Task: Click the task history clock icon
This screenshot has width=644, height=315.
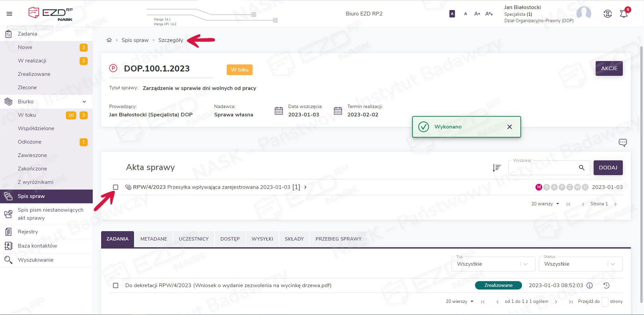Action: 606,285
